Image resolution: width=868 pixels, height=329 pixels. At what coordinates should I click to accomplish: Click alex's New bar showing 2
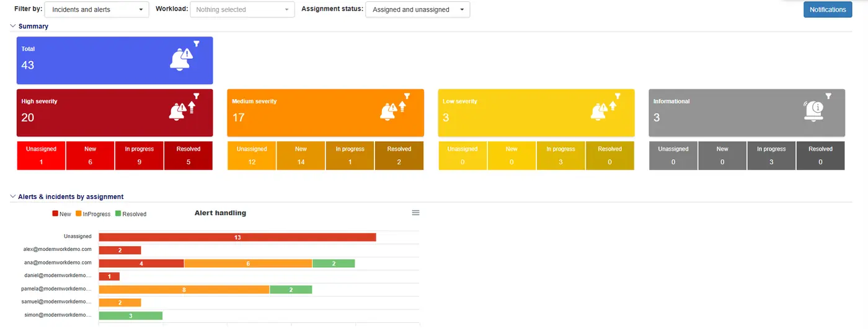120,250
